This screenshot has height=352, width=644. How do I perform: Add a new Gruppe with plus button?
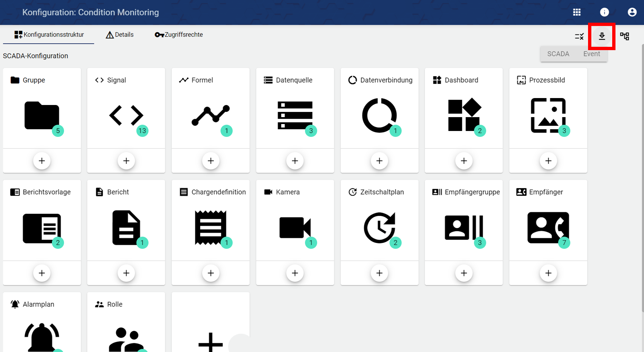coord(42,161)
